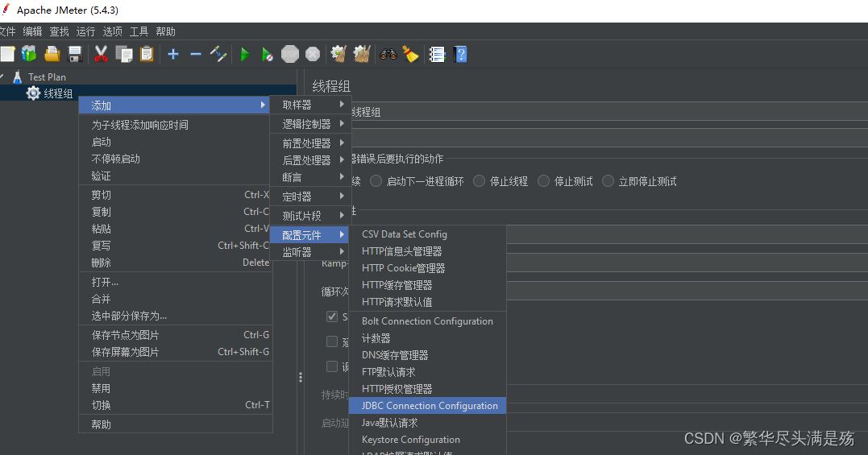This screenshot has height=455, width=868.
Task: Click the Clear All broom icon
Action: [x=411, y=54]
